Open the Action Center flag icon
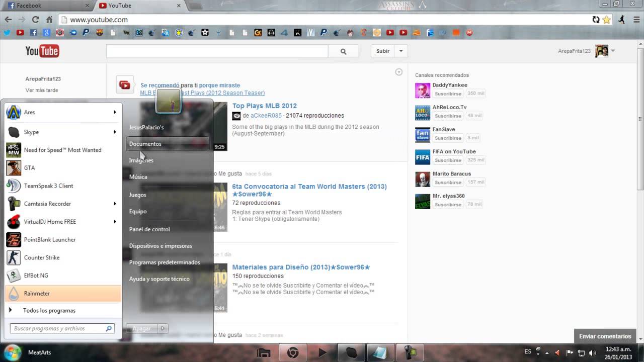 point(570,353)
